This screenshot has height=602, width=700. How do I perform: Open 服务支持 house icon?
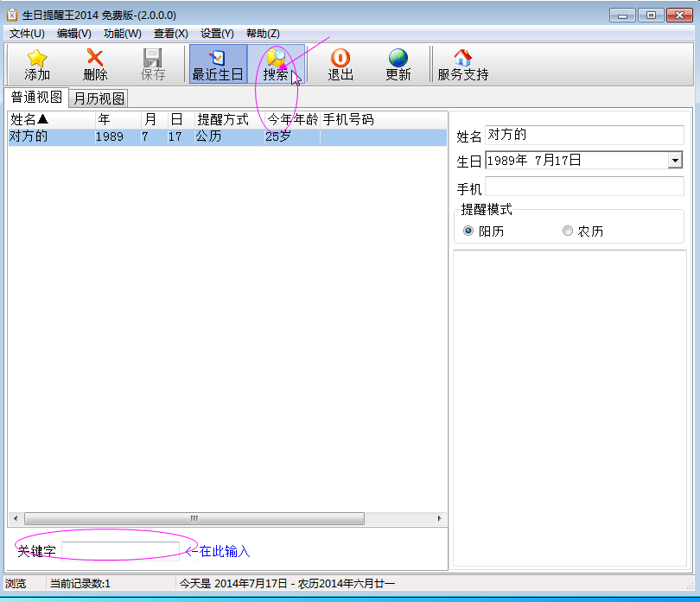pyautogui.click(x=462, y=58)
